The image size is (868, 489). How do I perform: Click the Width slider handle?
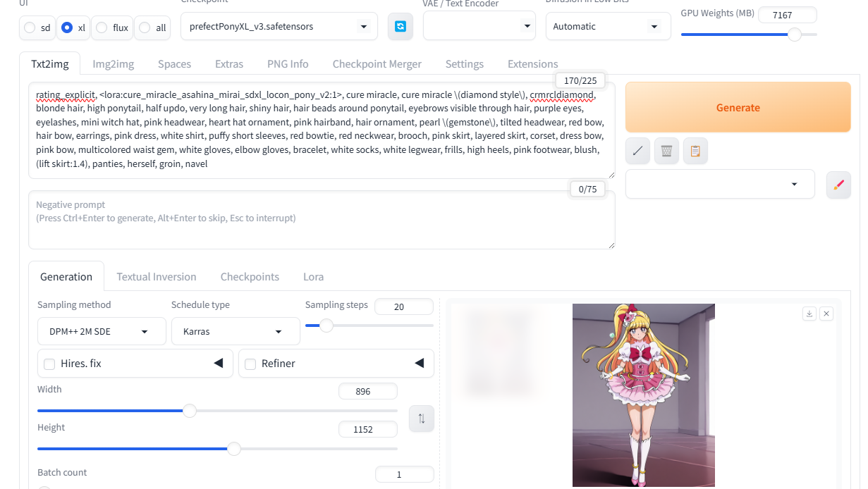coord(190,411)
